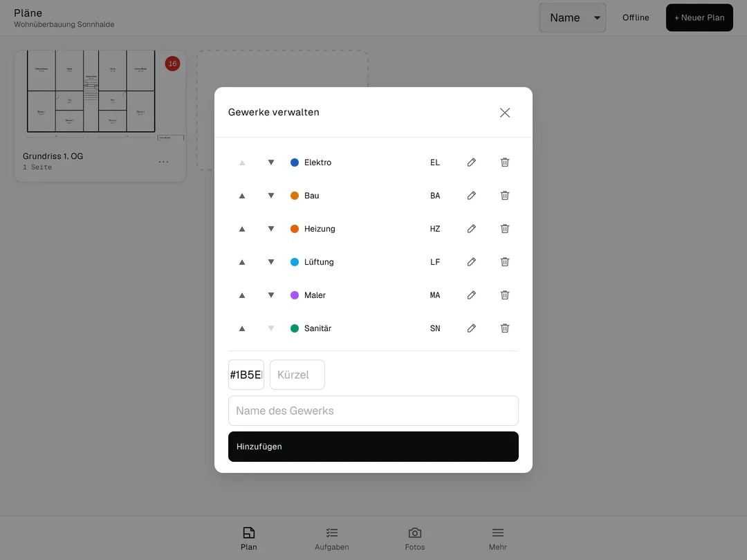
Task: Edit the Bau trade with pencil icon
Action: (471, 196)
